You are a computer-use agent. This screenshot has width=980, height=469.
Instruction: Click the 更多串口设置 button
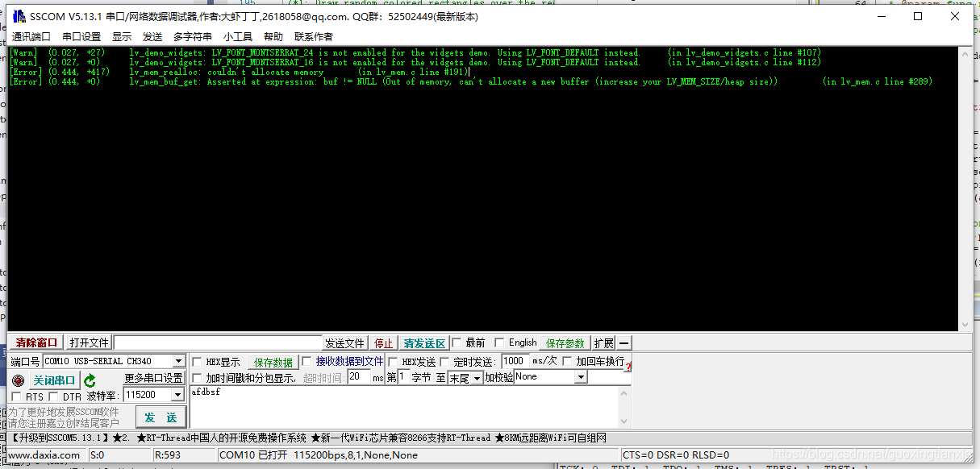(154, 378)
